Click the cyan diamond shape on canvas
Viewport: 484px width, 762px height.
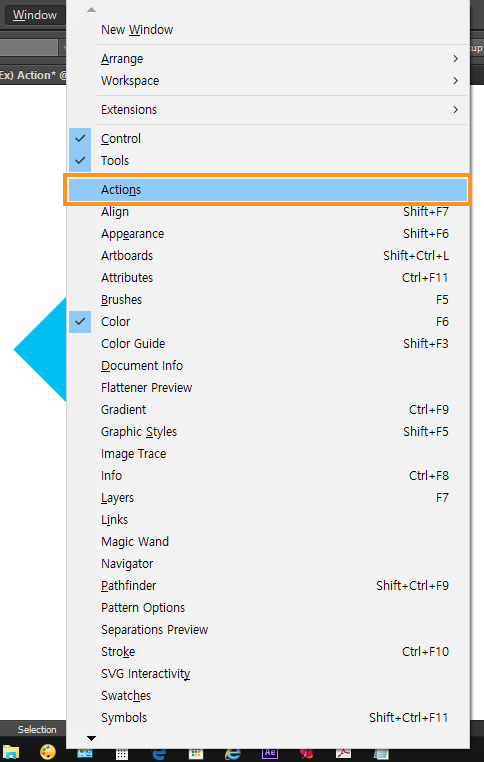click(41, 349)
